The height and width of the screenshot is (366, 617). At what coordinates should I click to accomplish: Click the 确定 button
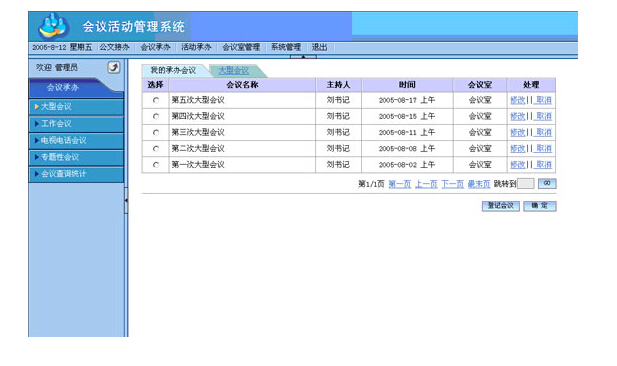tap(540, 206)
